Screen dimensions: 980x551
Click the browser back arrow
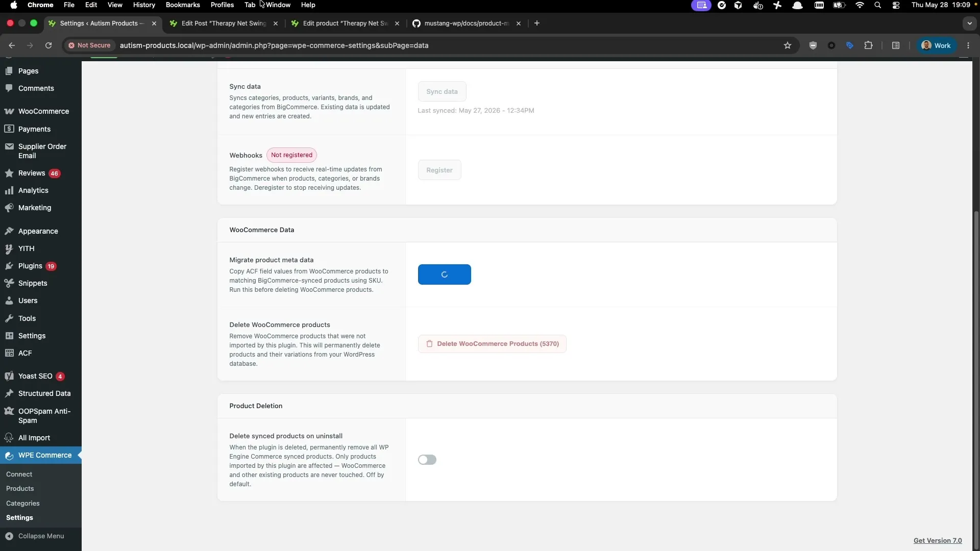pyautogui.click(x=12, y=45)
